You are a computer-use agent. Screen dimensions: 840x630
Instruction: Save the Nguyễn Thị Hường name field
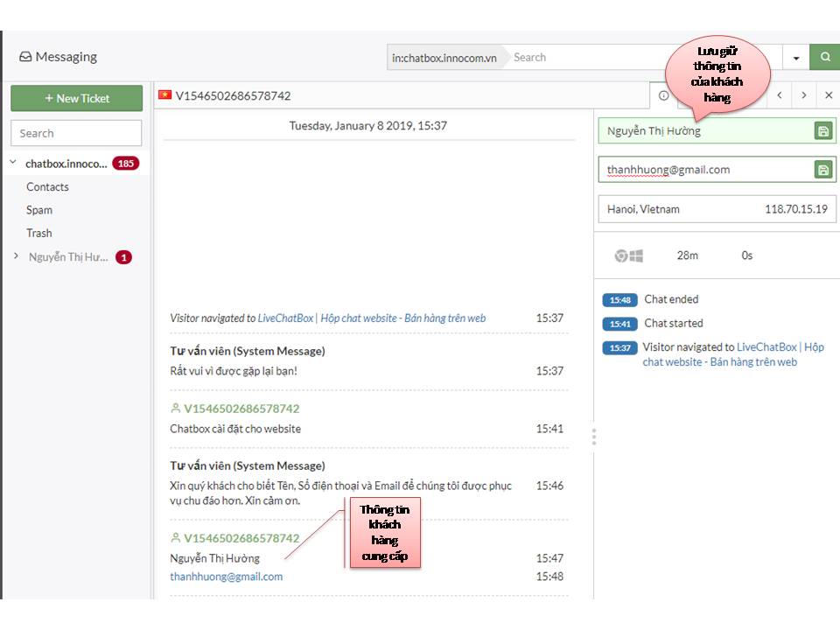(x=823, y=131)
